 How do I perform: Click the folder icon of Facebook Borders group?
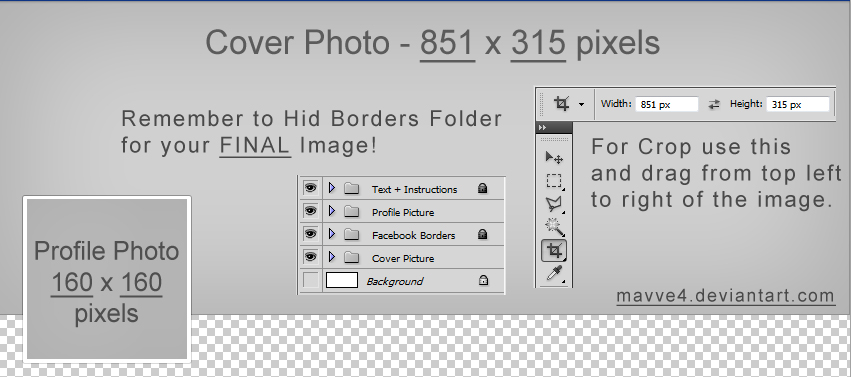(352, 234)
